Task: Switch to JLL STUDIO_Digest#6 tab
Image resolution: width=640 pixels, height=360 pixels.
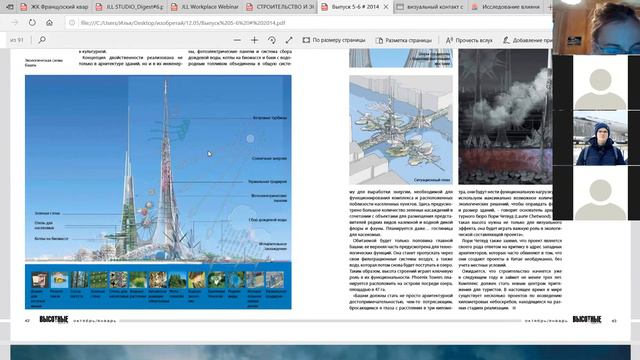Action: [129, 7]
